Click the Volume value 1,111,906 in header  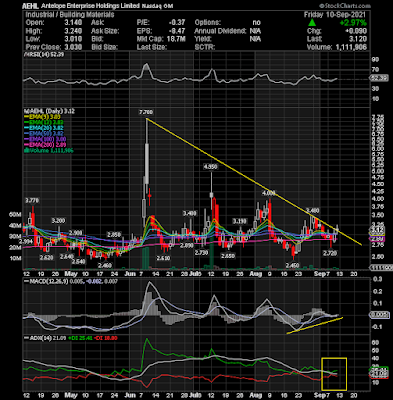coord(350,47)
